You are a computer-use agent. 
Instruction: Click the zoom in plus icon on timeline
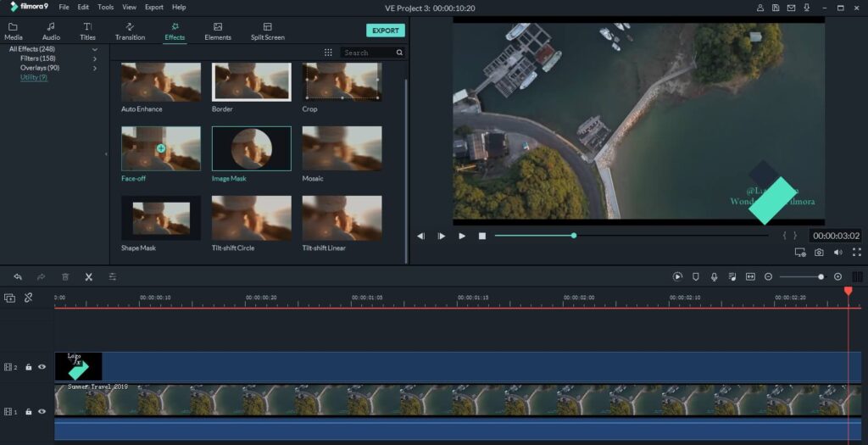(x=837, y=277)
